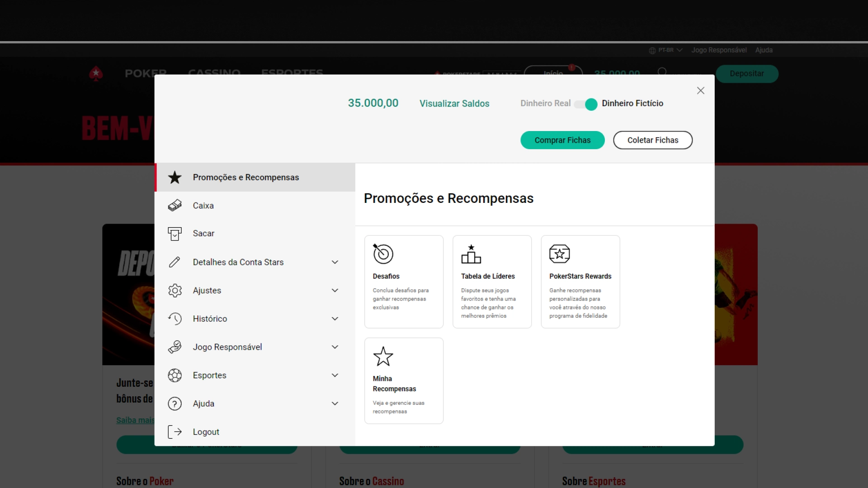Open the Tabela de Líderes card

point(492,282)
